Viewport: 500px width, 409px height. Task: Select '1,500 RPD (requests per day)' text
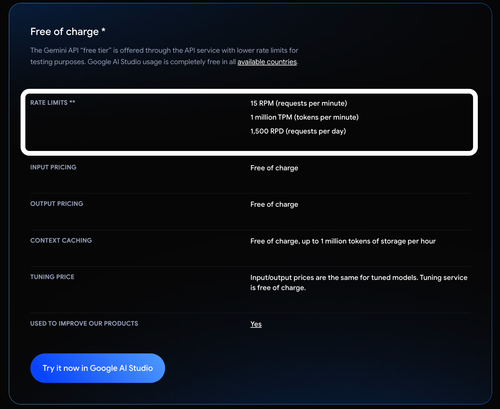pyautogui.click(x=298, y=131)
